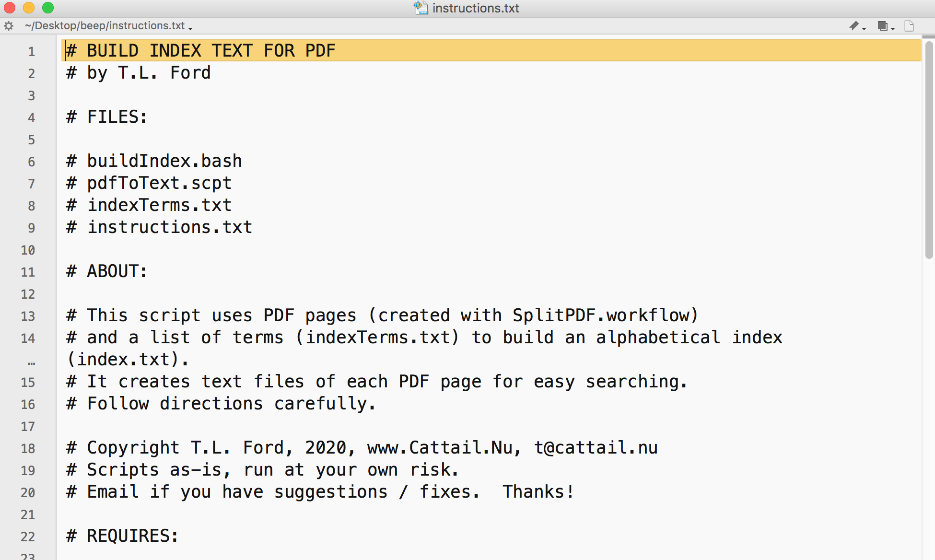The image size is (935, 560).
Task: Close the instructions.txt window
Action: pos(10,8)
